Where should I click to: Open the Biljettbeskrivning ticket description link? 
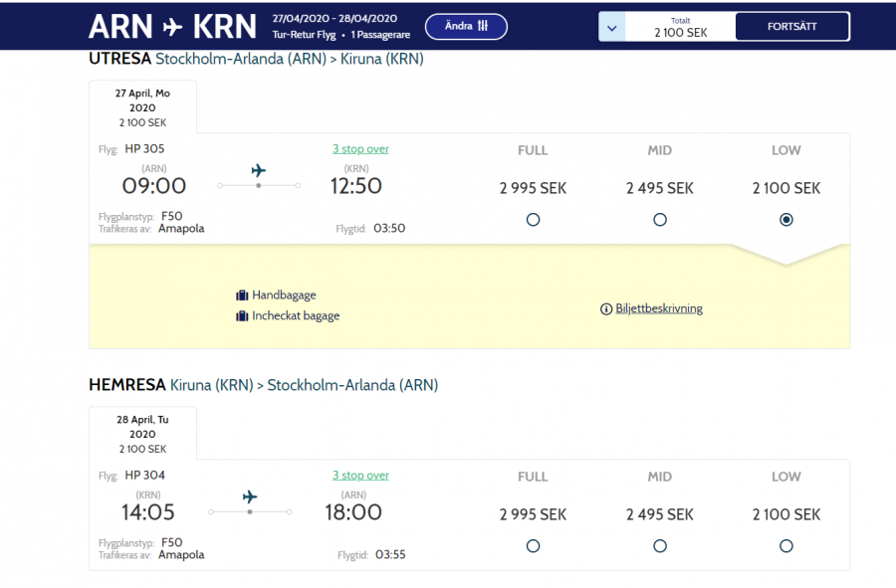[659, 309]
